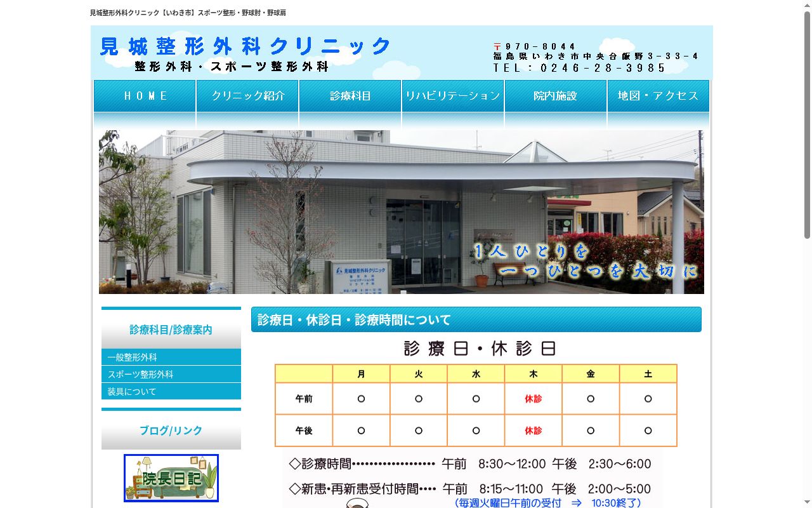
Task: Click the 火 column header in schedule
Action: pos(419,374)
